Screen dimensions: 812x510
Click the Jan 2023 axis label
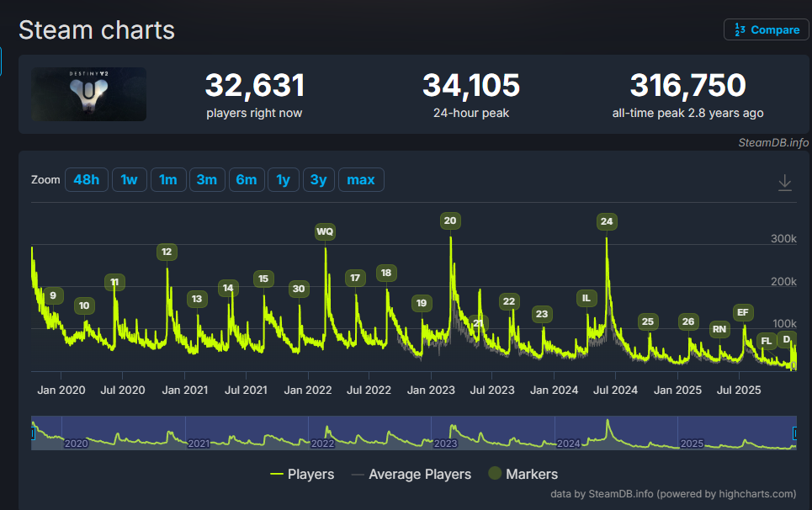431,390
